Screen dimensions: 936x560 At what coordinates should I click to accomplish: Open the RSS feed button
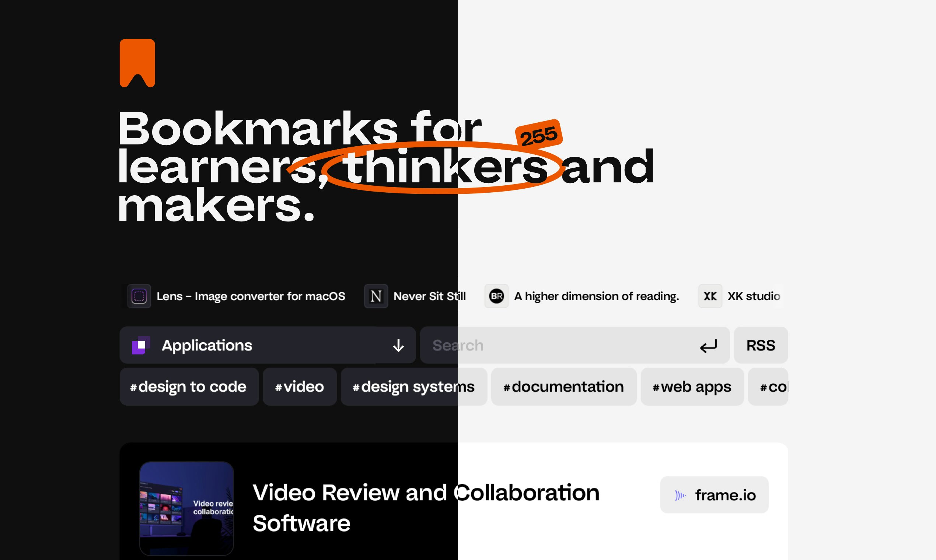click(x=761, y=345)
